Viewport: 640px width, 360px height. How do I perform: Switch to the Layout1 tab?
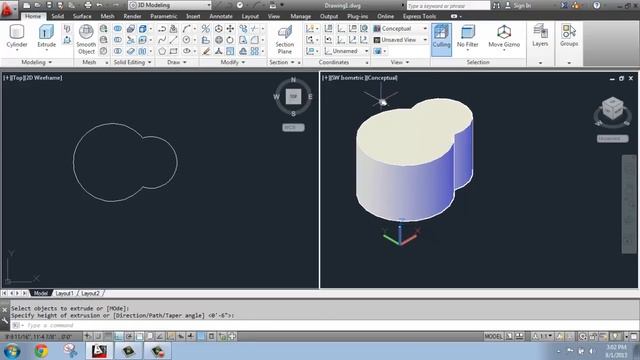[x=64, y=293]
